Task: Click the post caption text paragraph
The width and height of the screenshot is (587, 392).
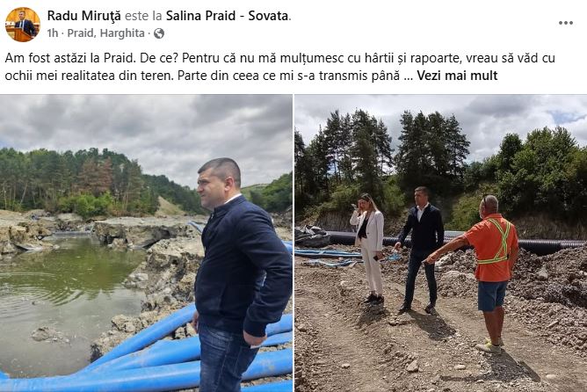Action: click(x=280, y=67)
